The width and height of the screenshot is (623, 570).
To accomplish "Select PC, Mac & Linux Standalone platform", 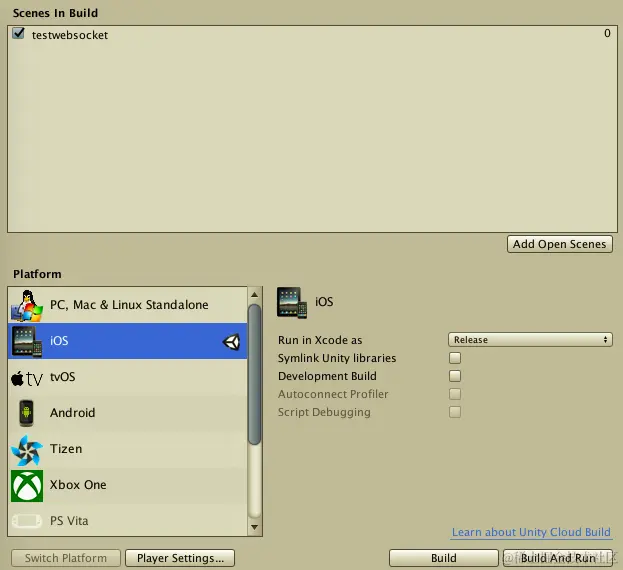I will pos(129,305).
